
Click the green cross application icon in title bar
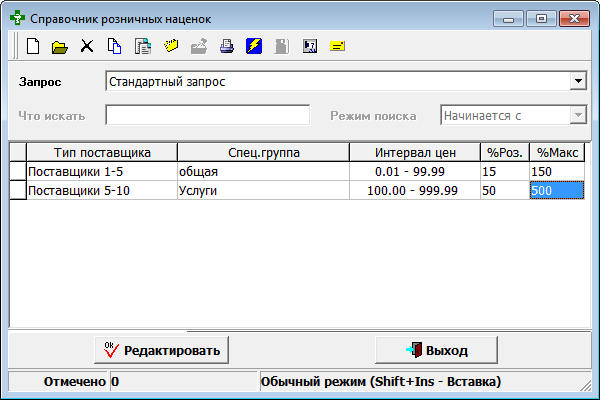point(17,18)
